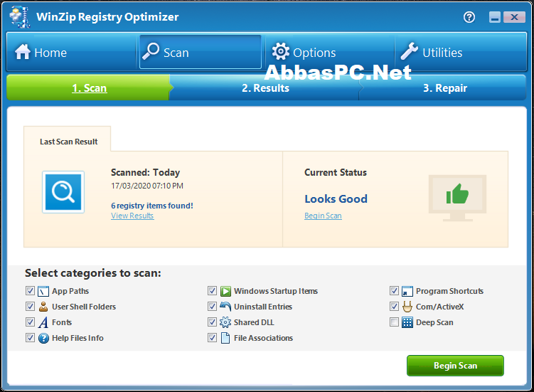
Task: Open the Utilities tab
Action: coord(461,52)
